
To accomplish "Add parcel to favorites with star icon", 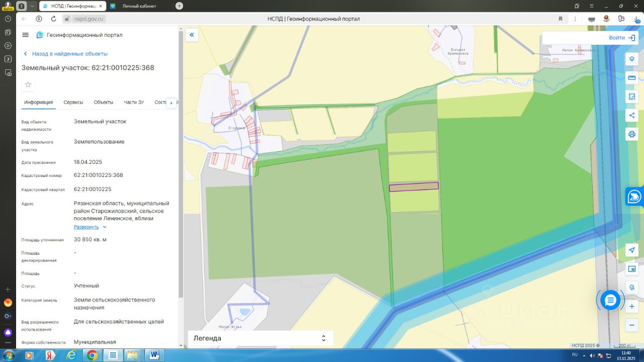I will click(x=28, y=84).
